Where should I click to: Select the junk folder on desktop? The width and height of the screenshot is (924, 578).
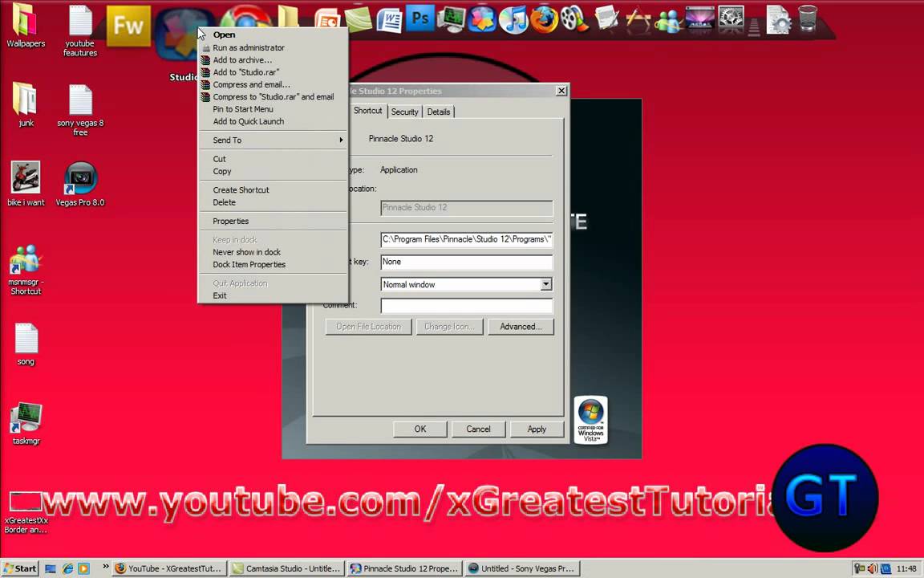tap(26, 104)
